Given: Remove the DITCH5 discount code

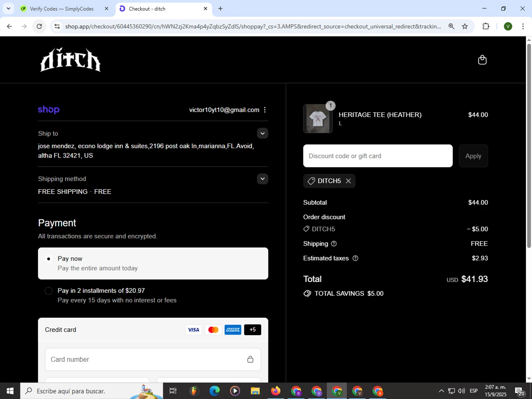Looking at the screenshot, I should [x=348, y=181].
